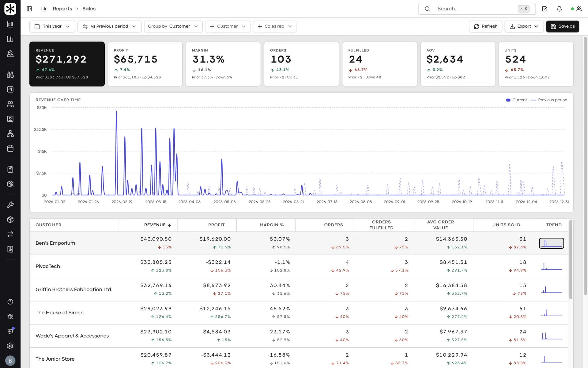Click The House of Sireen customer
Image resolution: width=588 pixels, height=368 pixels.
pos(59,313)
